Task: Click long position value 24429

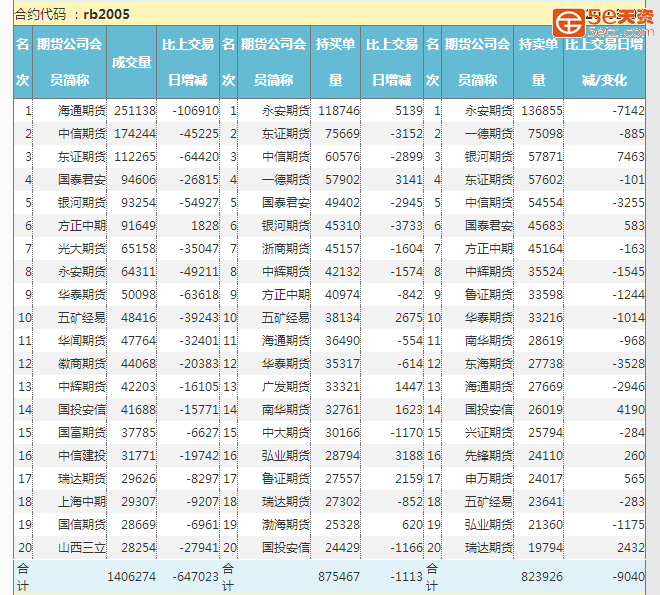Action: [x=342, y=547]
